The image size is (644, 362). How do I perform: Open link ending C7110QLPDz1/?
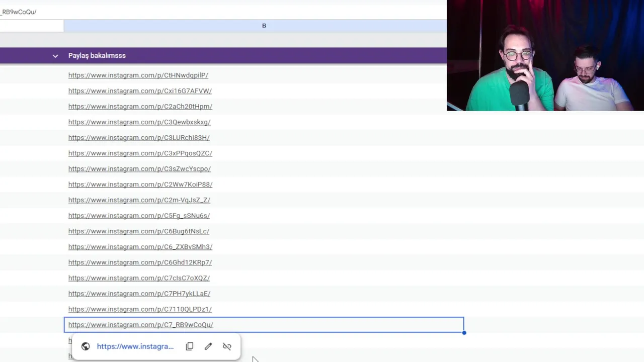point(140,309)
